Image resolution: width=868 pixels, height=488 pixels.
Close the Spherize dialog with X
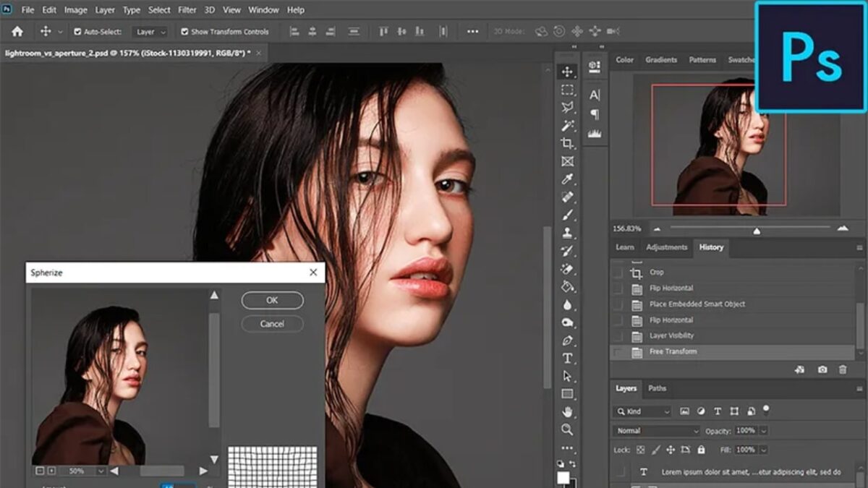[x=313, y=273]
